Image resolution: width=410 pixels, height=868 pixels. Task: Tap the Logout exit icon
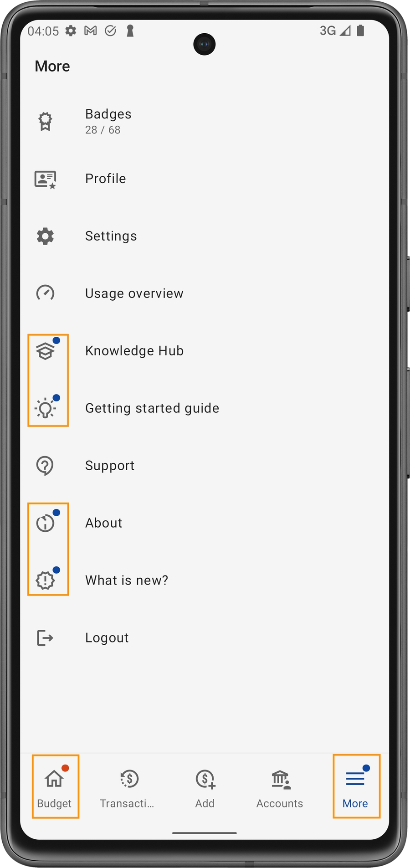coord(45,638)
